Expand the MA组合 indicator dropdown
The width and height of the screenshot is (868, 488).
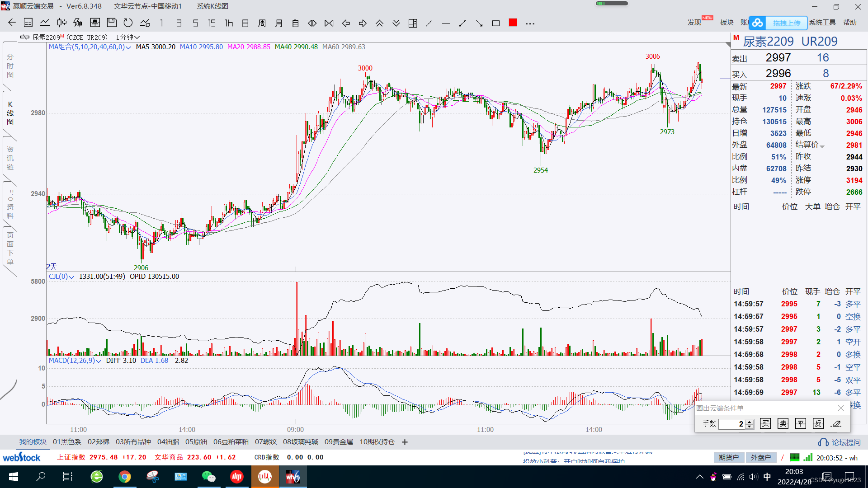point(128,47)
